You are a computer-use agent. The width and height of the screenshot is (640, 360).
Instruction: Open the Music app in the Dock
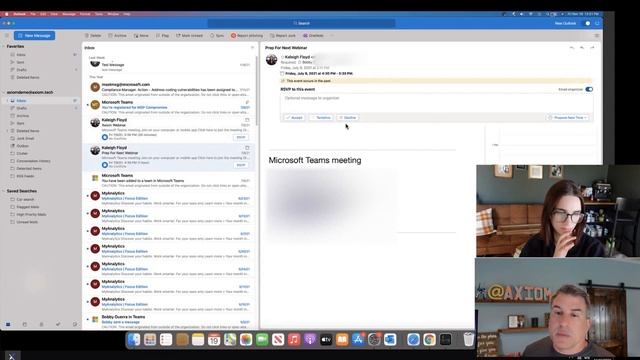(294, 340)
